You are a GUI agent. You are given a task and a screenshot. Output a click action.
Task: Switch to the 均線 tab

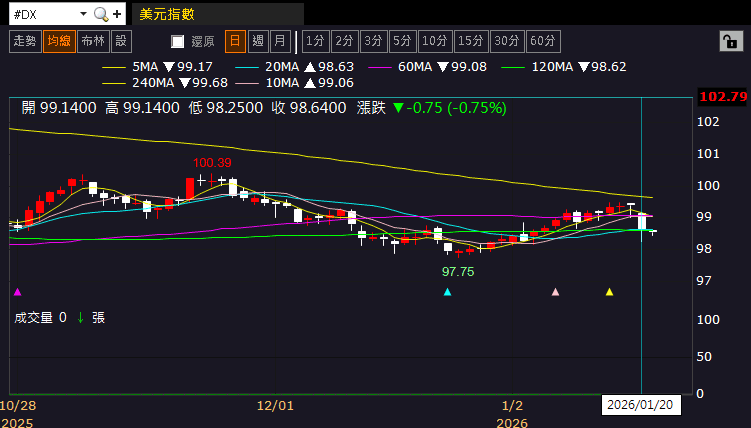[x=59, y=41]
